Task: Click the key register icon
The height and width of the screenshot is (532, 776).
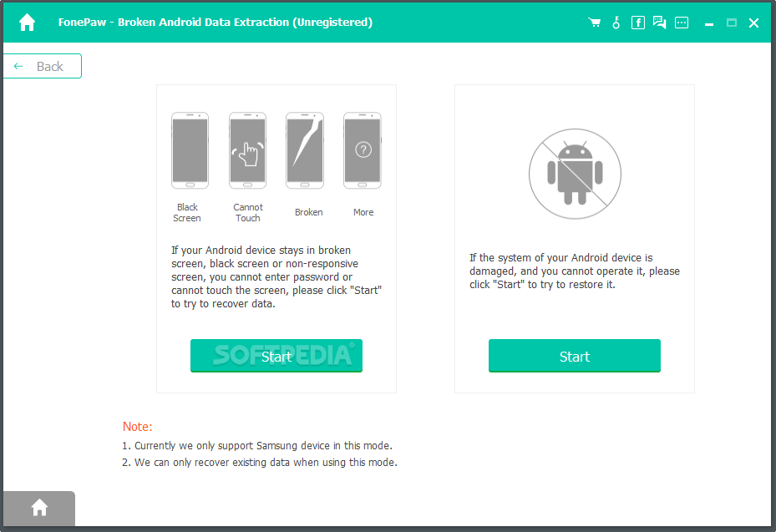Action: click(x=616, y=23)
